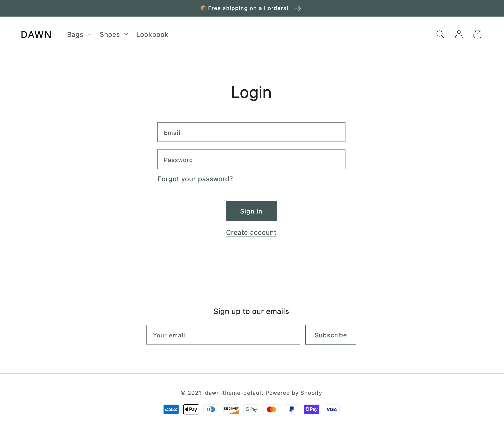Click the PayPal payment icon
The image size is (504, 427).
coord(291,409)
